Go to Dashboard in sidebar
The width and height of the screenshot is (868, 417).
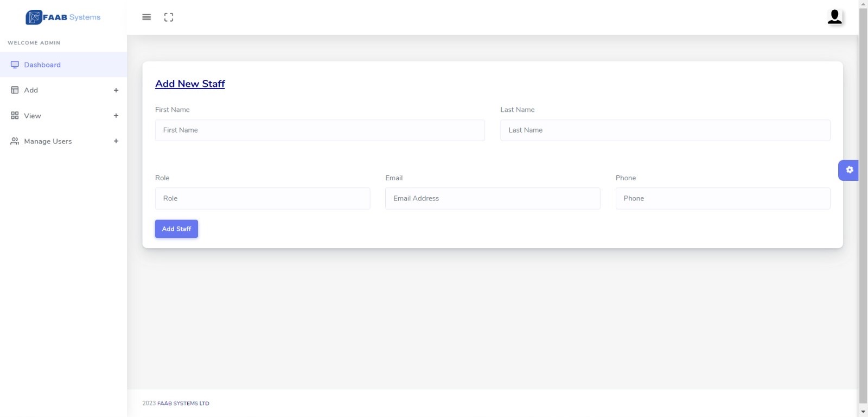tap(42, 65)
